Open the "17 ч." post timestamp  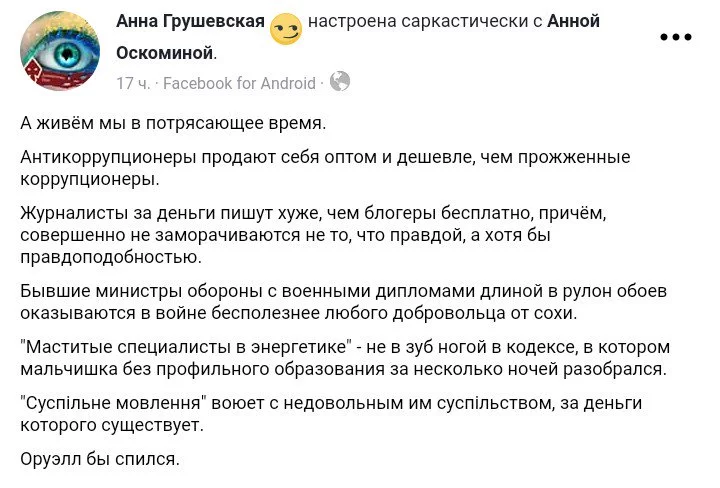pyautogui.click(x=133, y=83)
